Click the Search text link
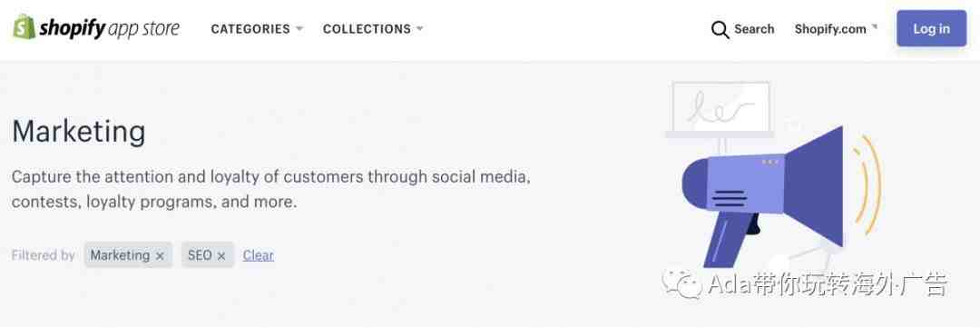980x328 pixels. tap(754, 29)
